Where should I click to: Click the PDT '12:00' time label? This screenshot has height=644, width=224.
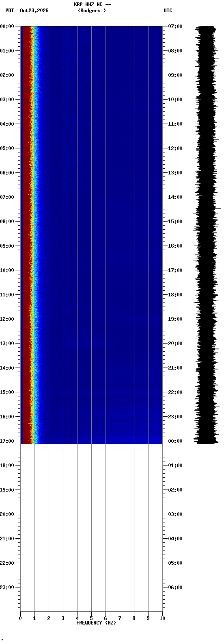point(7,319)
